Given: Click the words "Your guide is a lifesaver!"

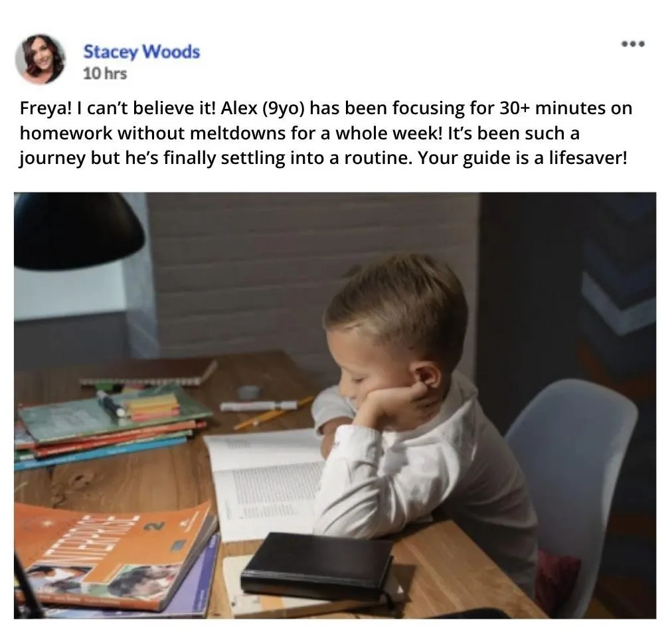Looking at the screenshot, I should click(523, 158).
